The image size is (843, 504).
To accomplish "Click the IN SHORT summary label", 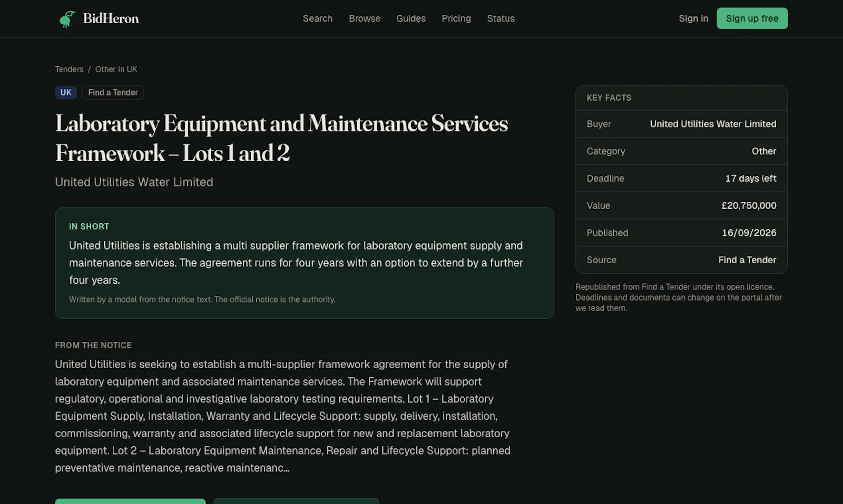I will coord(89,226).
